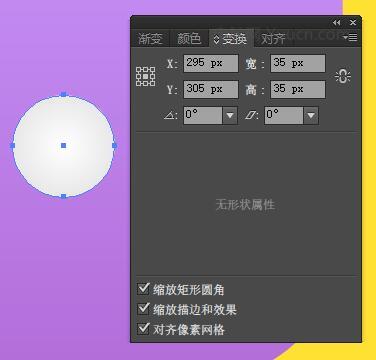Click the 无形状属性 text
This screenshot has height=360, width=376.
click(x=245, y=205)
